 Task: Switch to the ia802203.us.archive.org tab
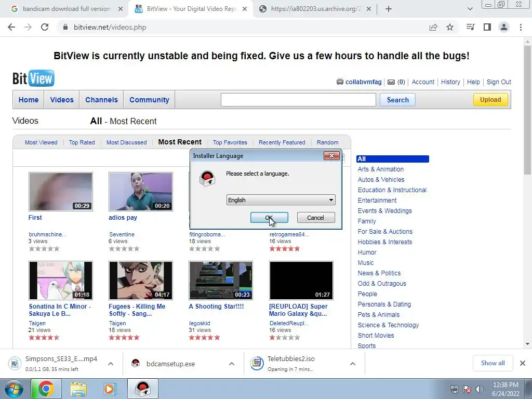315,9
